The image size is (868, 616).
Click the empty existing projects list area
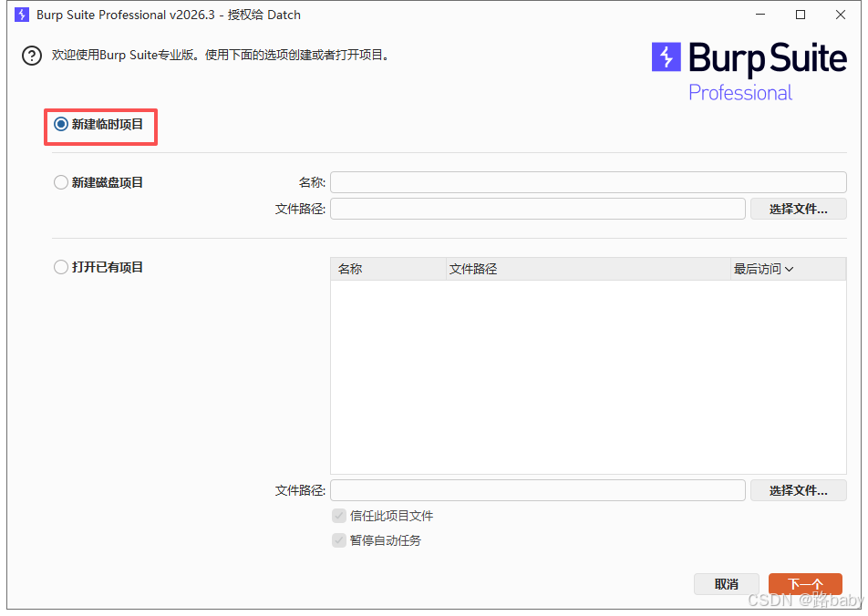point(588,375)
